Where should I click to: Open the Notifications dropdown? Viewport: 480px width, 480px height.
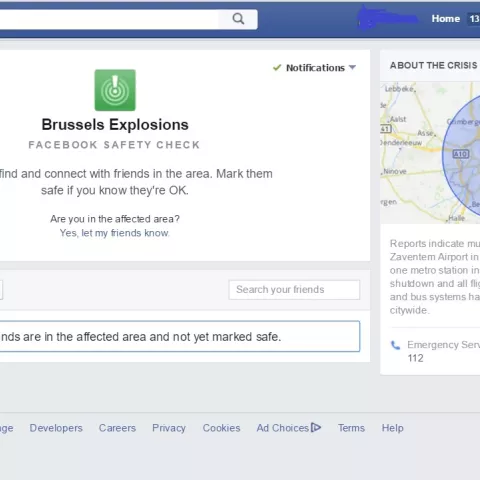(314, 68)
